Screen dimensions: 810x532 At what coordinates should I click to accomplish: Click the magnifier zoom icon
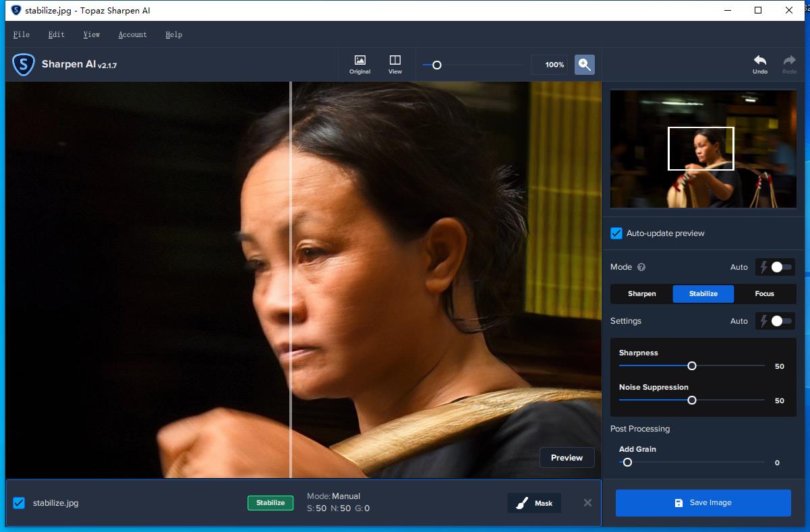[x=584, y=65]
